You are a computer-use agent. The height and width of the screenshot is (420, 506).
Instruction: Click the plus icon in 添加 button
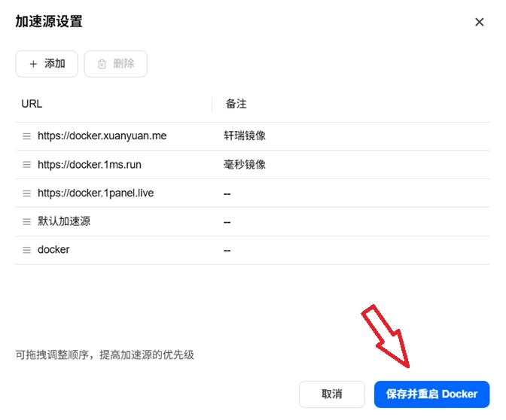[33, 64]
